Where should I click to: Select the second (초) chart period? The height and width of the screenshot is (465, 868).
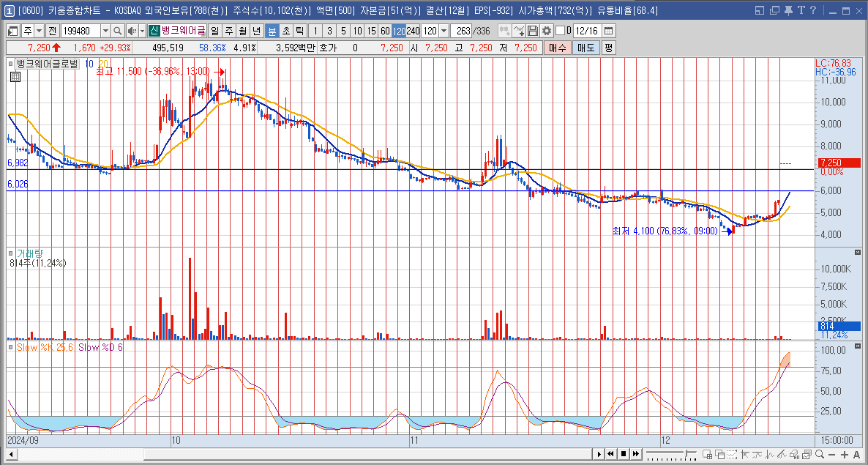tap(285, 31)
